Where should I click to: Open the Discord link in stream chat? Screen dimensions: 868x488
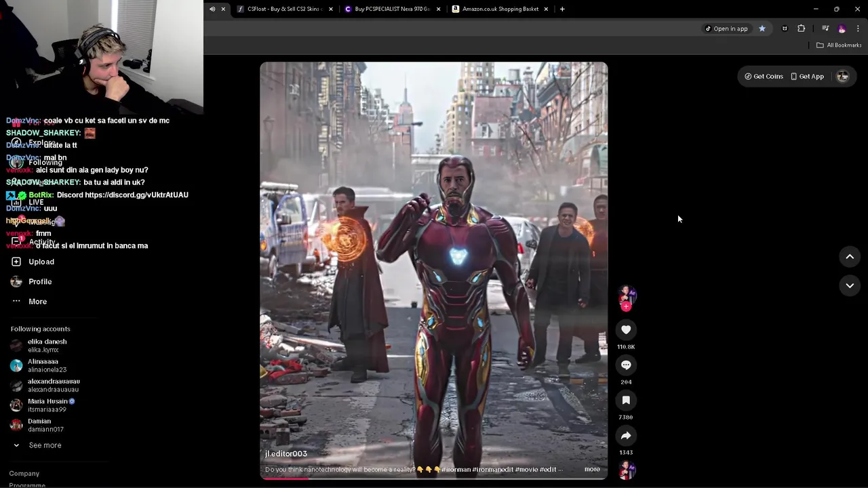coord(136,195)
